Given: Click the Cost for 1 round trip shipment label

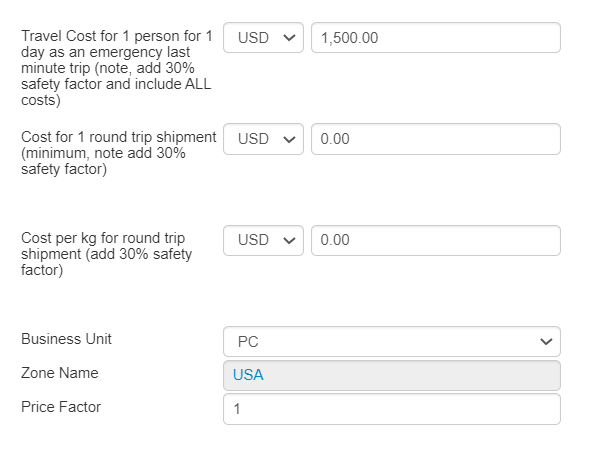Looking at the screenshot, I should (x=119, y=153).
